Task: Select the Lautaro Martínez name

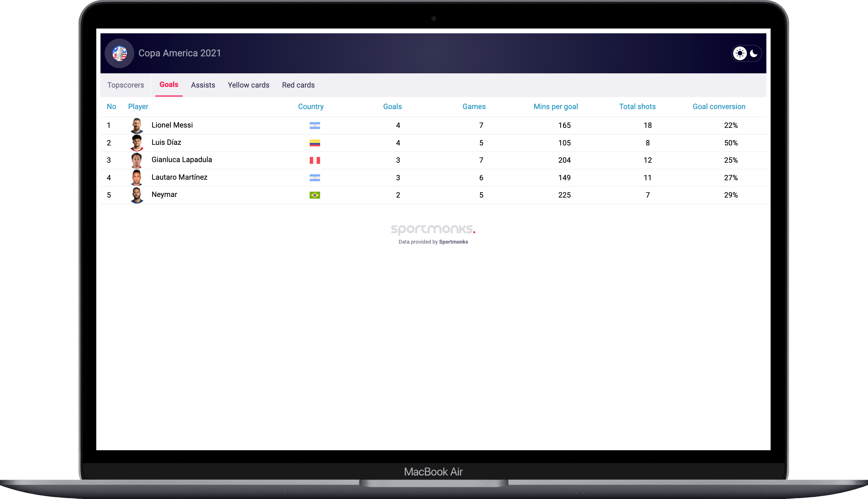Action: tap(180, 177)
